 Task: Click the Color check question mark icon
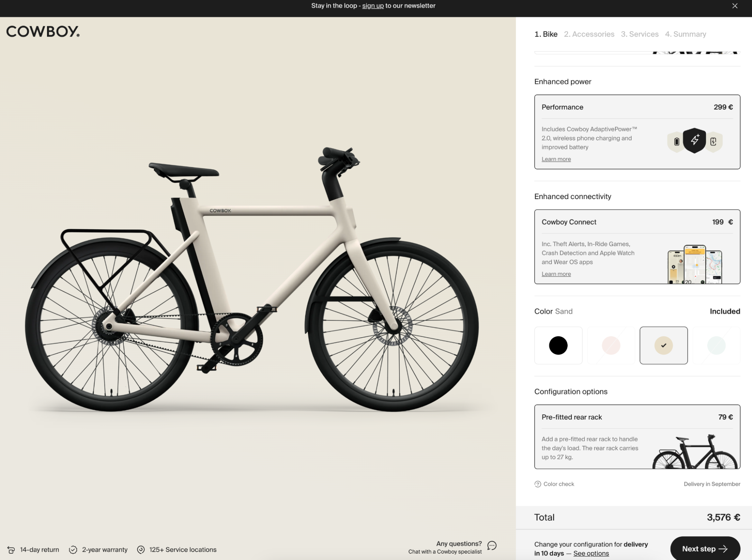[x=538, y=484]
